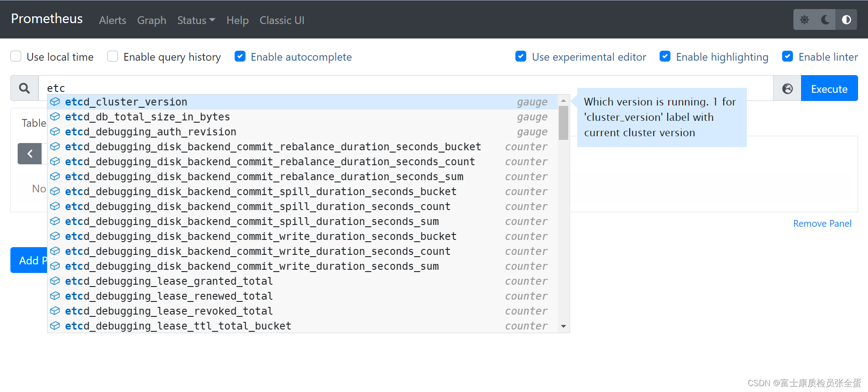
Task: Click cube icon beside etcd_debugging_lease_ttl_total_bucket
Action: point(55,326)
